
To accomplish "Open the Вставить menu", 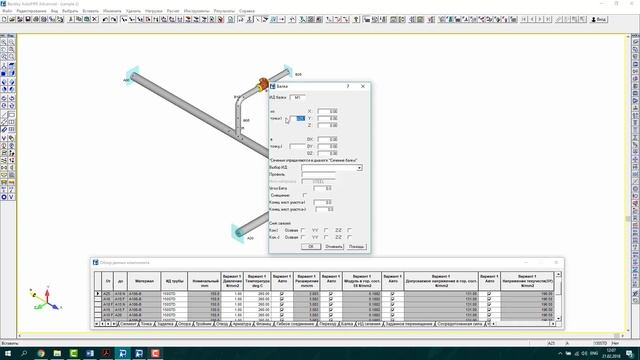I will (90, 11).
